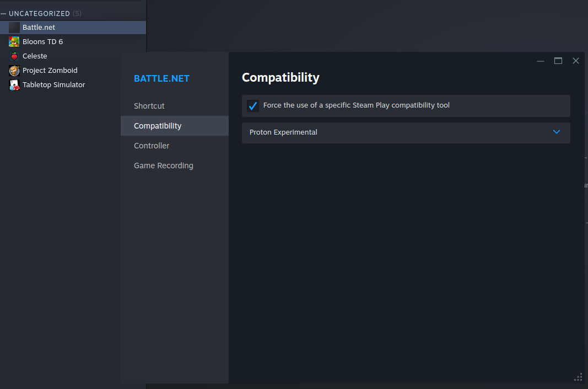Collapse the Uncategorized games section
This screenshot has width=588, height=389.
tap(4, 13)
